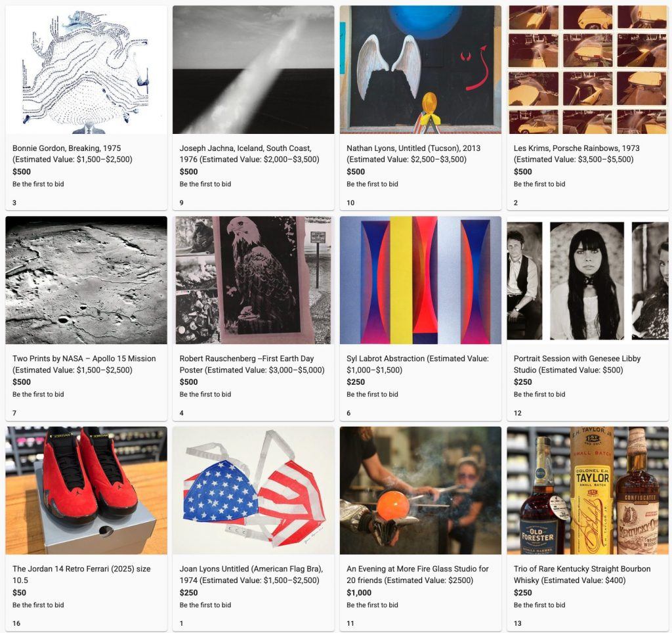
Task: Click the Bonnie Gordon, Breaking, 1975 title
Action: pyautogui.click(x=66, y=148)
